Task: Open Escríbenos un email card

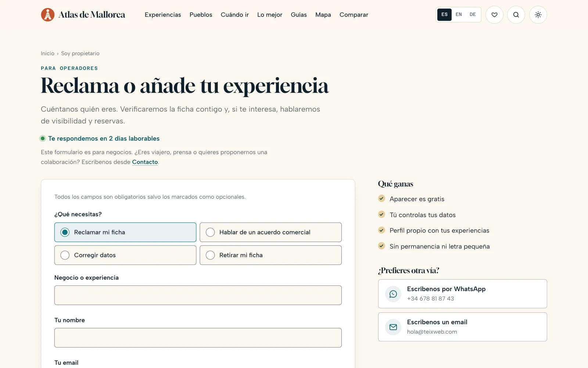Action: (462, 327)
